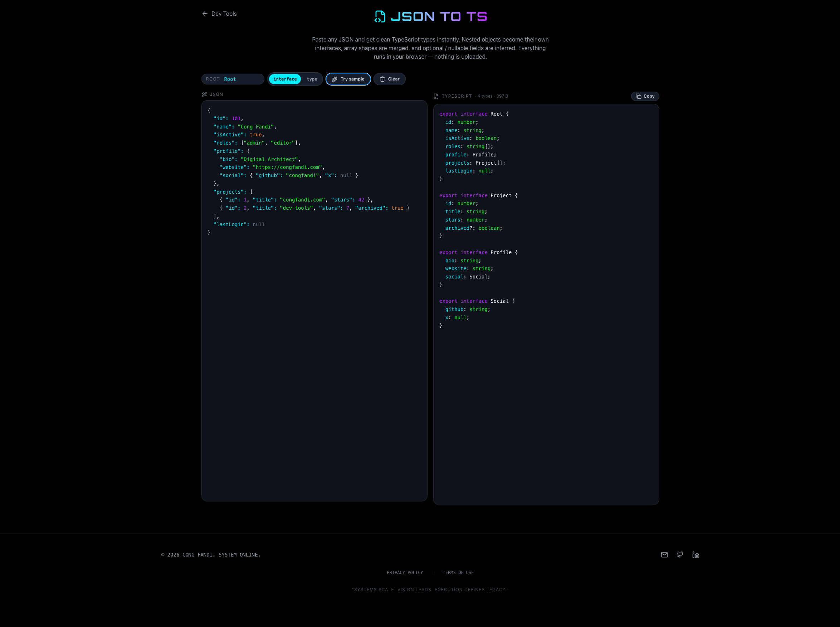Click "x: null;" in the Social interface
The height and width of the screenshot is (627, 840).
457,318
